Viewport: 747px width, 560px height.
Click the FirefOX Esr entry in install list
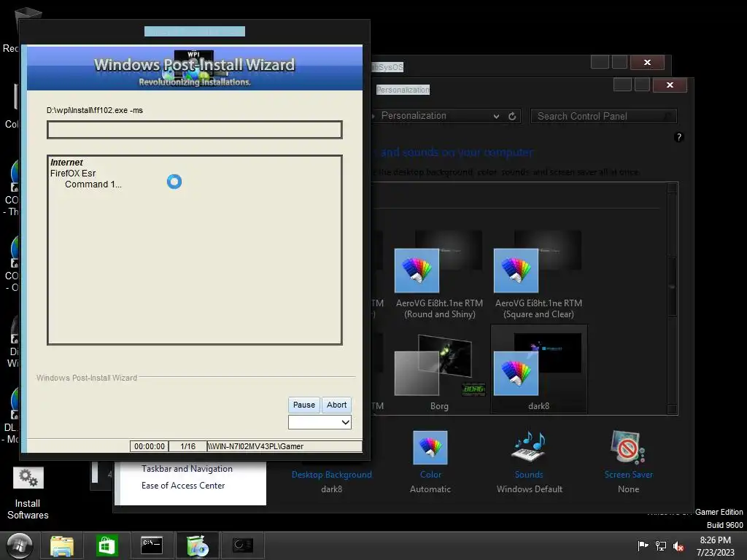click(x=73, y=174)
